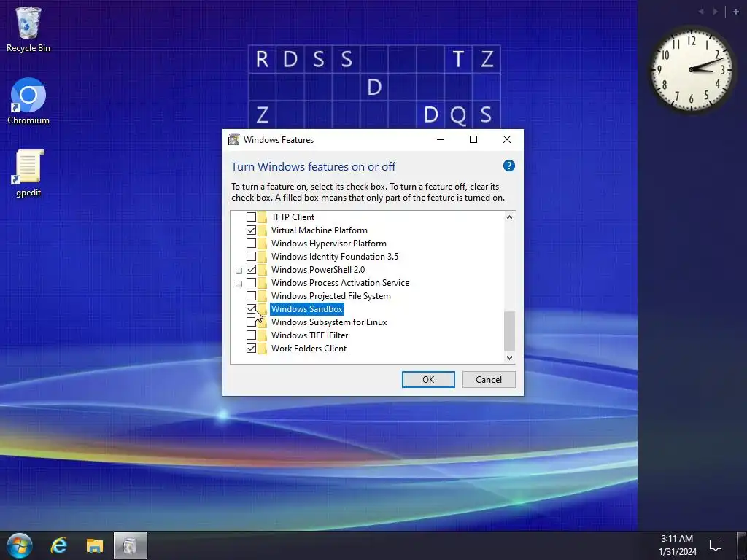Select the Windows Identity Foundation 3.5 label
The width and height of the screenshot is (747, 560).
(334, 257)
